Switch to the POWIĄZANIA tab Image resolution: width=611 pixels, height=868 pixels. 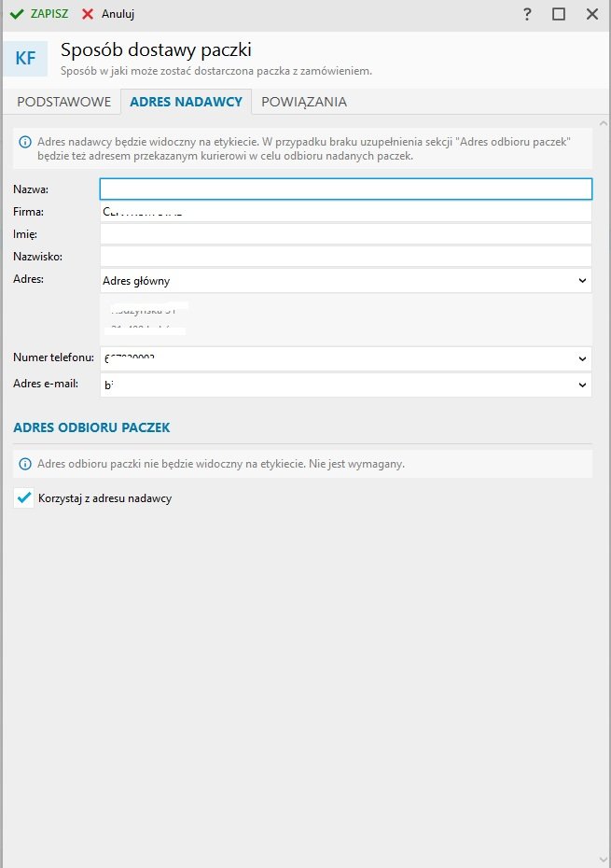click(303, 102)
